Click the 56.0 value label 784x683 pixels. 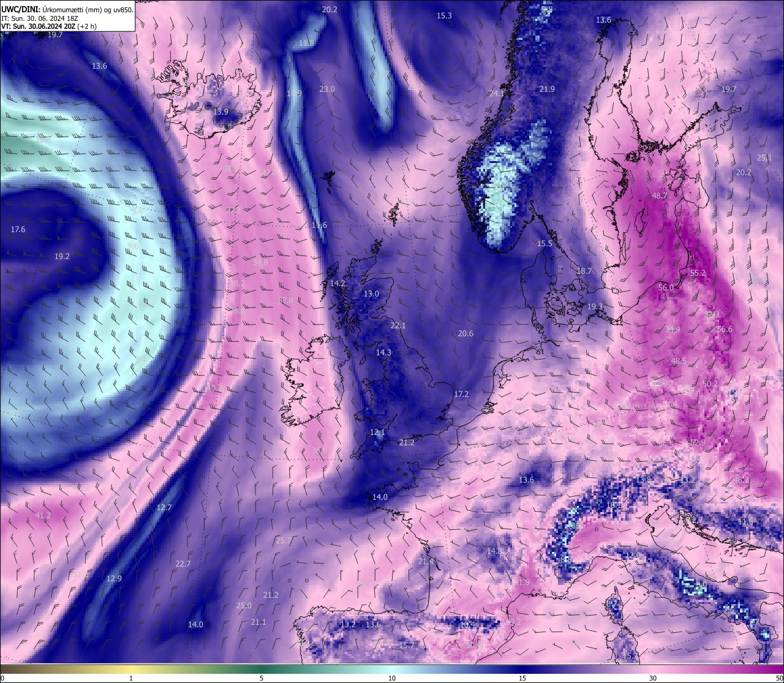click(x=666, y=287)
